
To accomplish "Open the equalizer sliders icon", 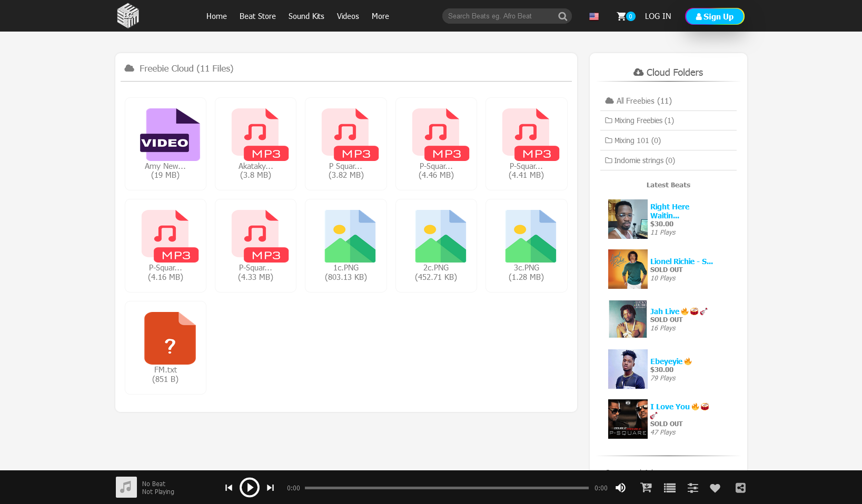I will click(x=692, y=488).
